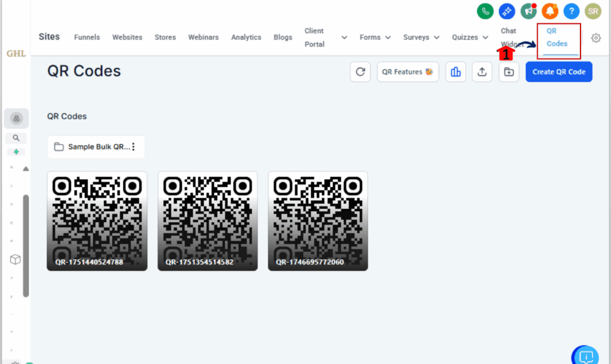
Task: Click the sidebar collapse up arrow
Action: 26,169
